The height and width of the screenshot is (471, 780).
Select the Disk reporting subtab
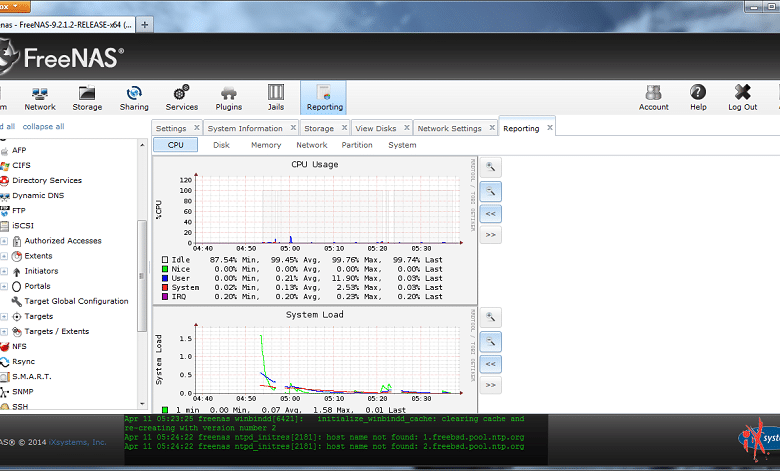(x=221, y=145)
